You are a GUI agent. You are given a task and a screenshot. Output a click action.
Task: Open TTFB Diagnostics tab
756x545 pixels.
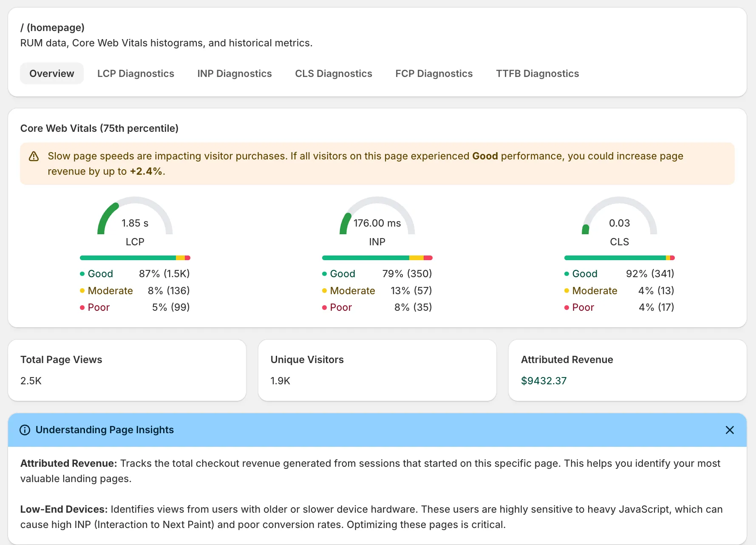click(x=538, y=74)
